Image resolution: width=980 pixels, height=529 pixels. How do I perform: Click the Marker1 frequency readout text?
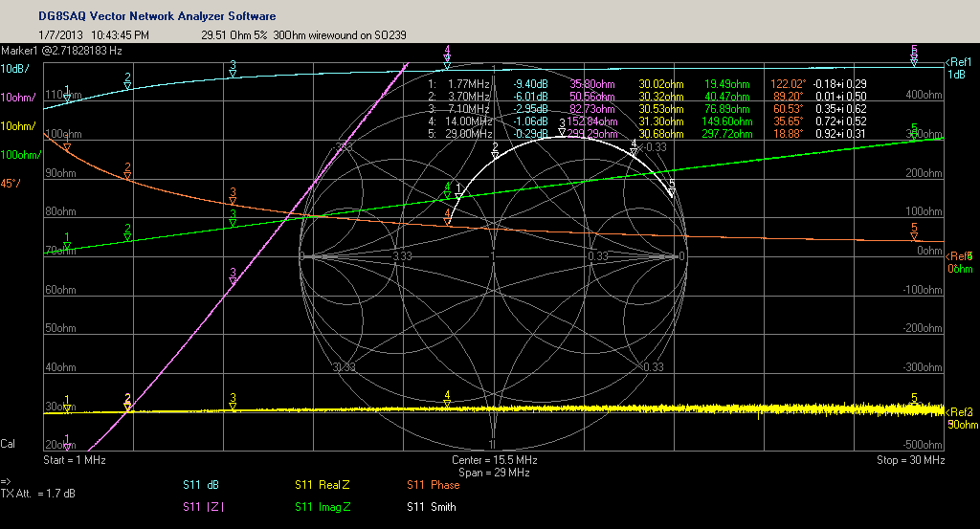tap(61, 51)
